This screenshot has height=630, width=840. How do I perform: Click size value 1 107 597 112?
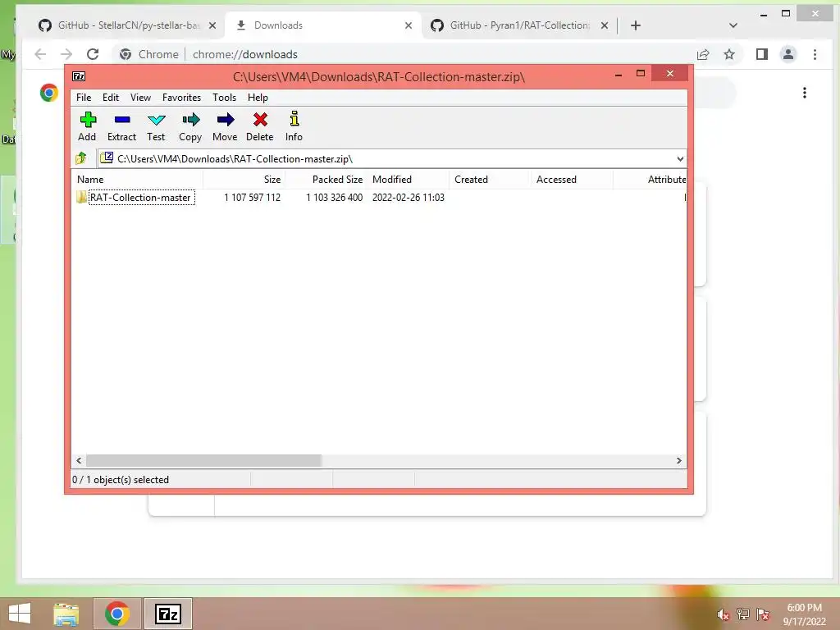(x=253, y=197)
